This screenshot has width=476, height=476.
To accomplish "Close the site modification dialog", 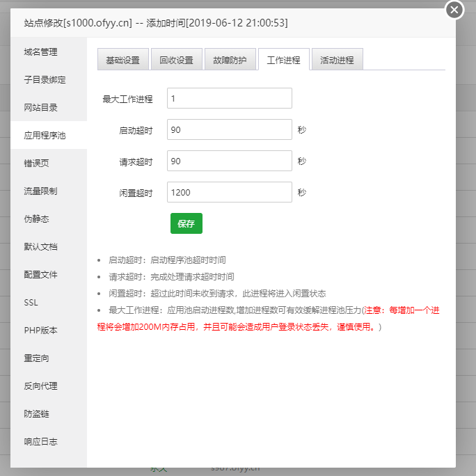I will pyautogui.click(x=454, y=10).
